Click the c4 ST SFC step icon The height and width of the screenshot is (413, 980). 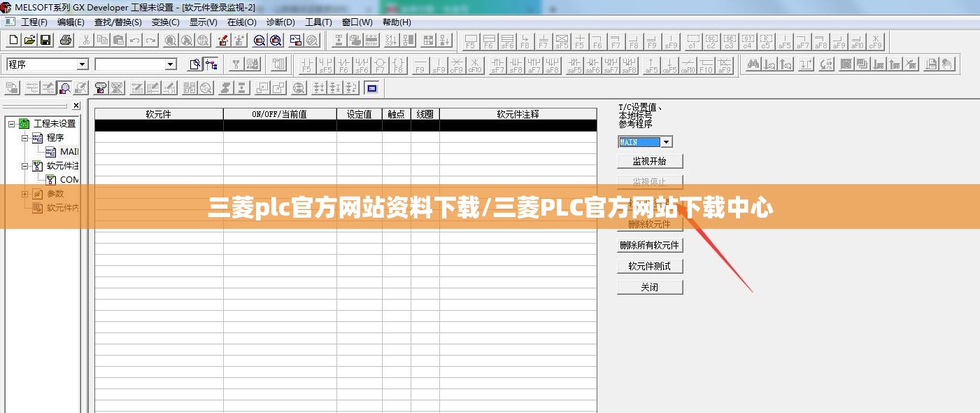pyautogui.click(x=747, y=41)
